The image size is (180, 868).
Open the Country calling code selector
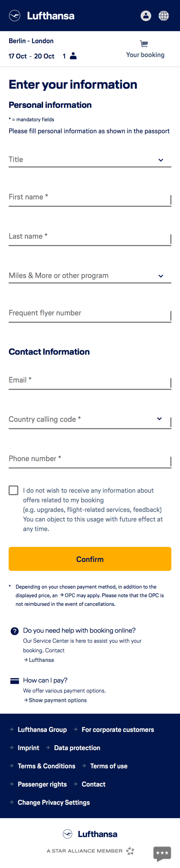[x=90, y=419]
